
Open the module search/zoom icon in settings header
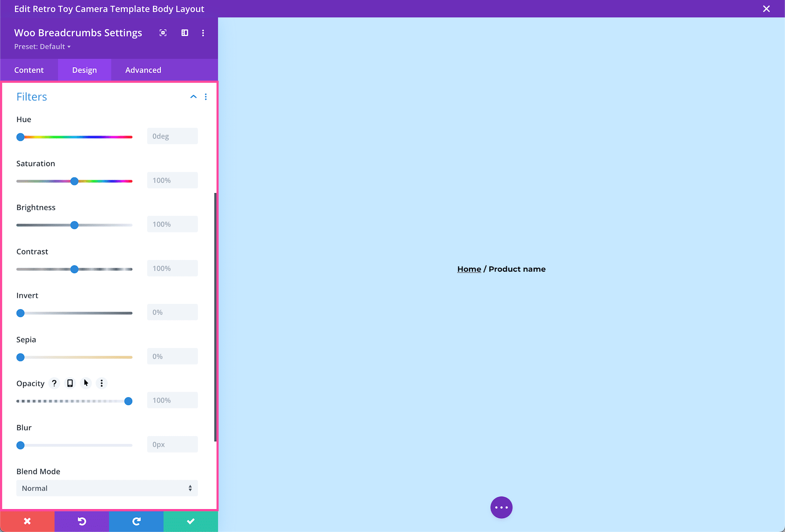tap(163, 33)
